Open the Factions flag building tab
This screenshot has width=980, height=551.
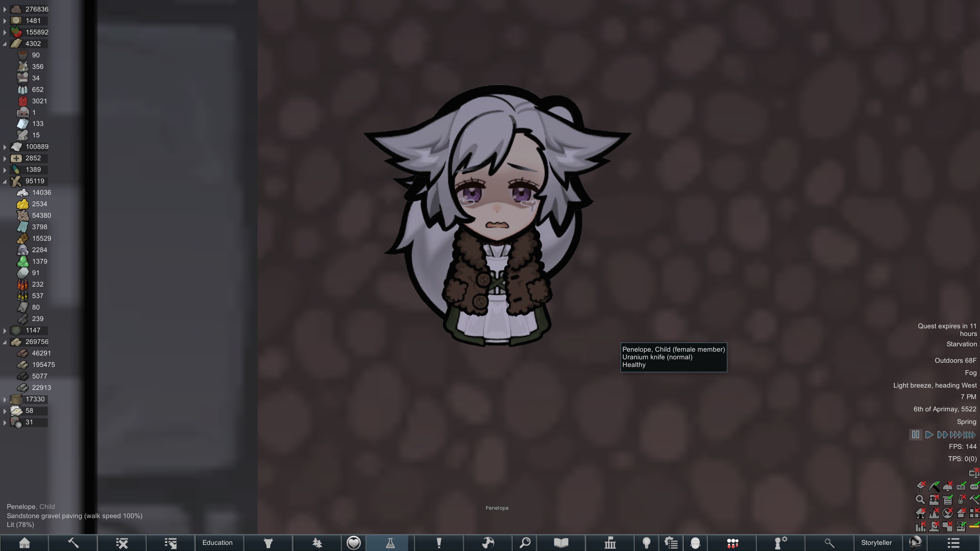click(610, 543)
